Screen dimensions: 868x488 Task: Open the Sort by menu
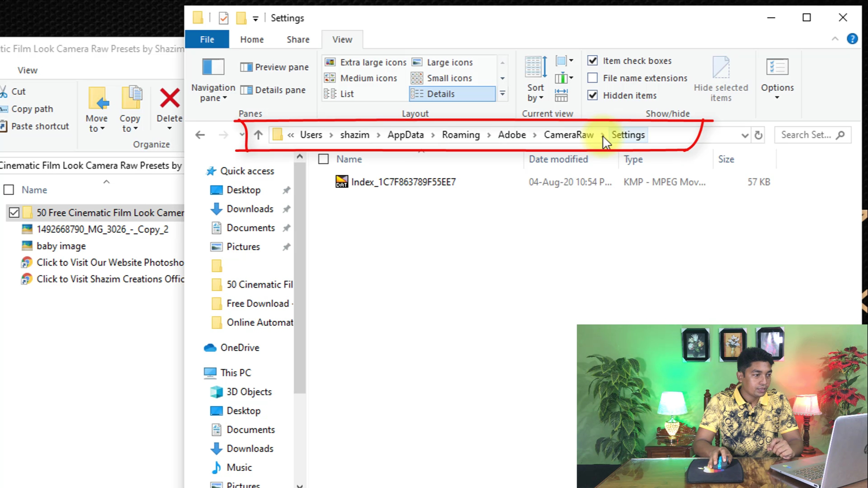coord(536,80)
